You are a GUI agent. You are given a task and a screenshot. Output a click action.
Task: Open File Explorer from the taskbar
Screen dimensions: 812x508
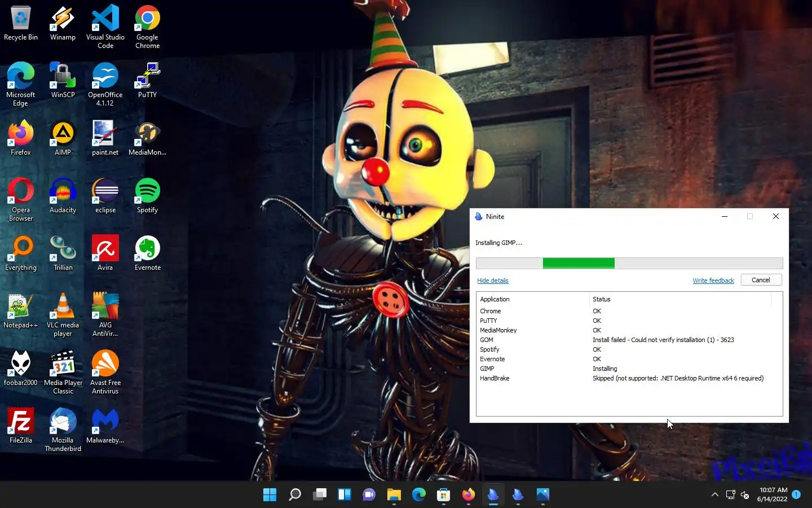coord(394,495)
